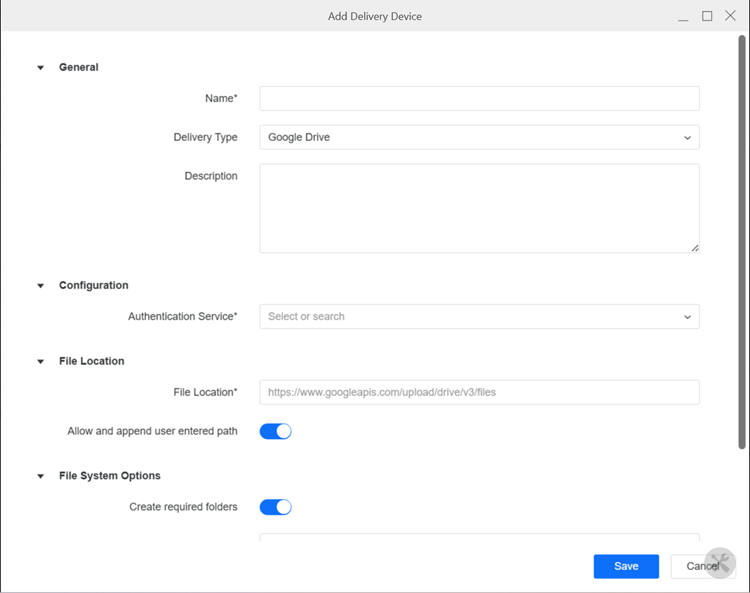Collapse the File System Options section
Image resolution: width=750 pixels, height=593 pixels.
tap(41, 477)
